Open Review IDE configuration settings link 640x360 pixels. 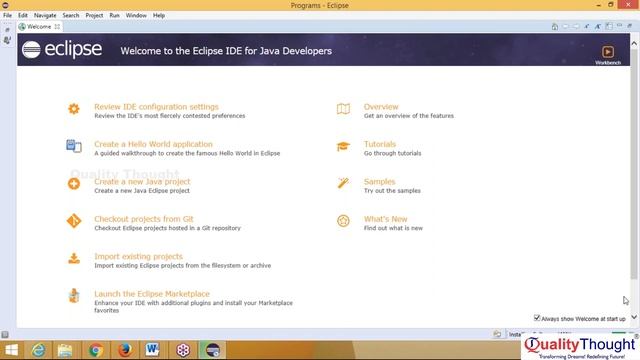click(156, 107)
